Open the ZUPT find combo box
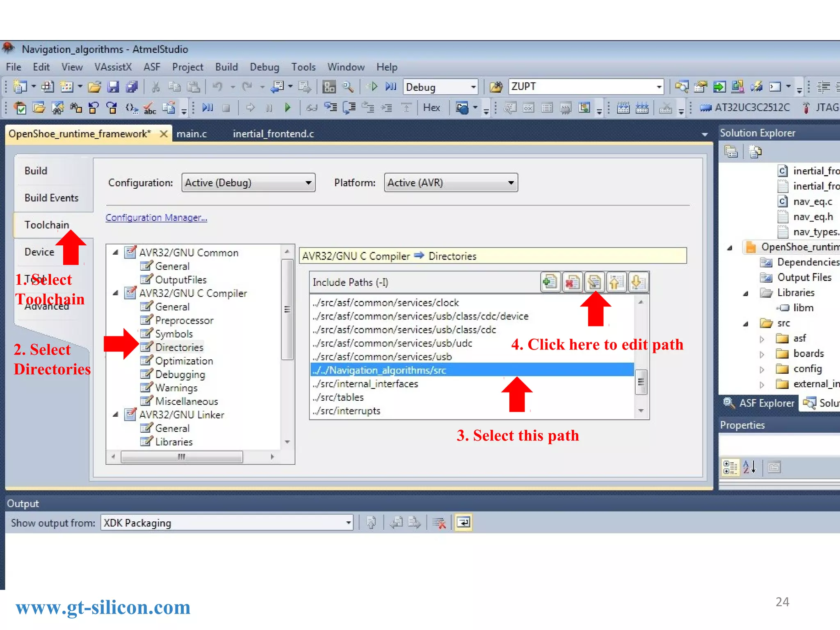Viewport: 840px width, 630px height. pyautogui.click(x=586, y=87)
